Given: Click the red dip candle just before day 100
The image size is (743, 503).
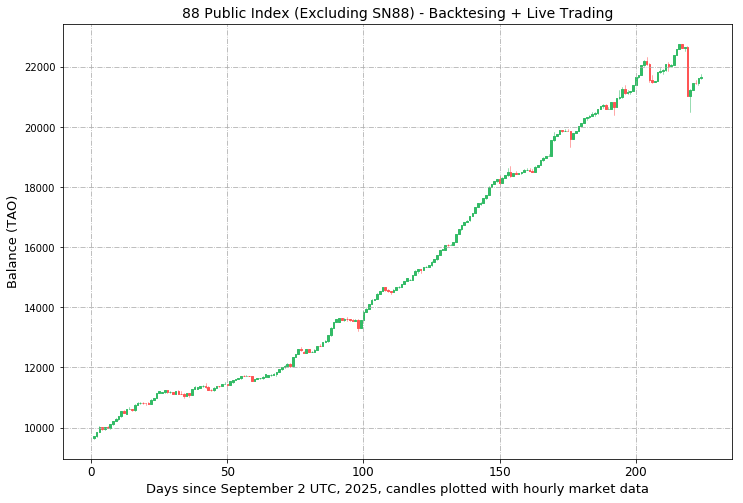Looking at the screenshot, I should pyautogui.click(x=360, y=324).
